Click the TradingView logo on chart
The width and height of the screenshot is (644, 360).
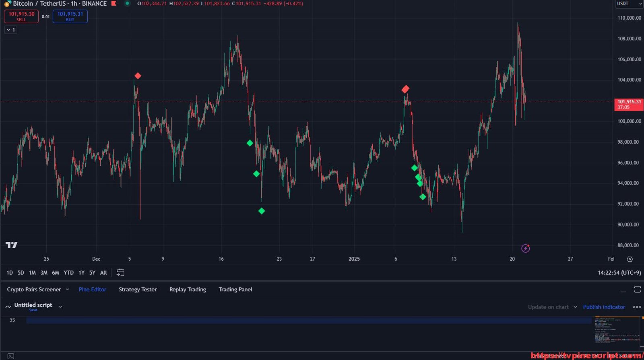point(11,245)
